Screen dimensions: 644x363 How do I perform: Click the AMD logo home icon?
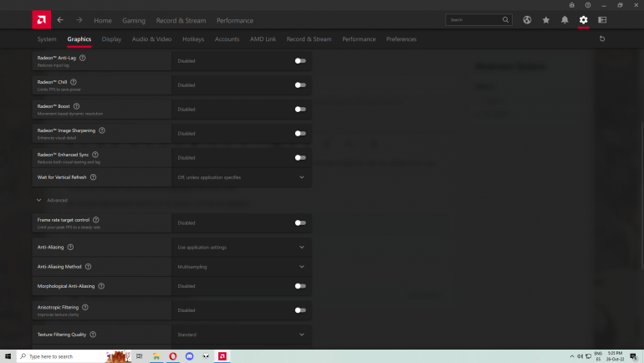(42, 20)
